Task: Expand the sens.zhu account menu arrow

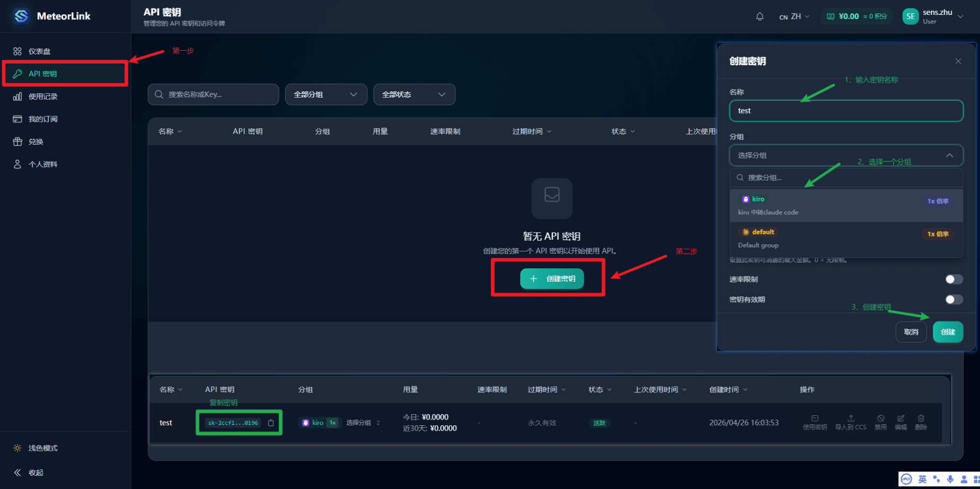Action: point(960,16)
